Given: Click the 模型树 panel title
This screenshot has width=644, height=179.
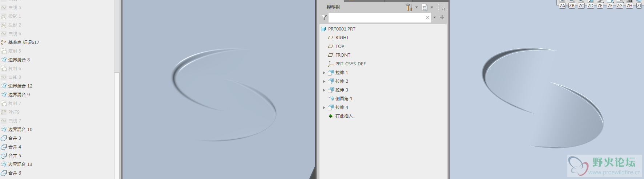Looking at the screenshot, I should point(333,7).
